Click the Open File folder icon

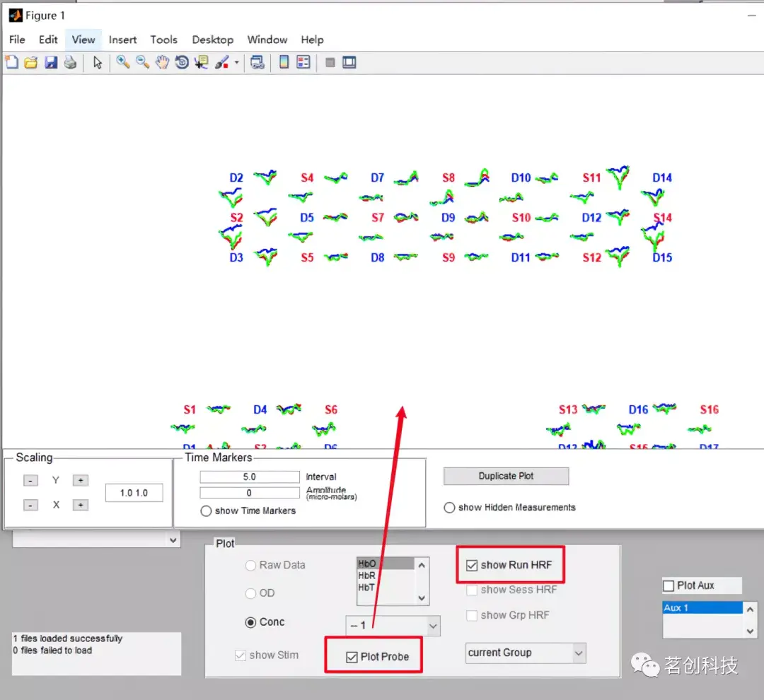pos(31,62)
